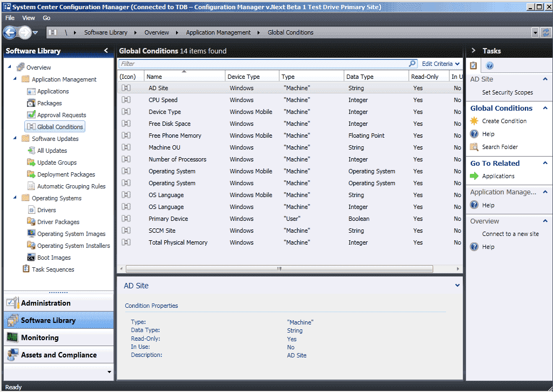This screenshot has width=553, height=392.
Task: Click inside the Filter search box
Action: tap(243, 63)
